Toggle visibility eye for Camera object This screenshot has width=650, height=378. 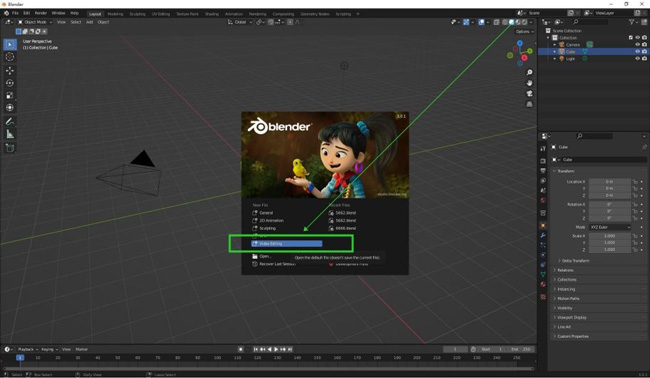pyautogui.click(x=638, y=44)
